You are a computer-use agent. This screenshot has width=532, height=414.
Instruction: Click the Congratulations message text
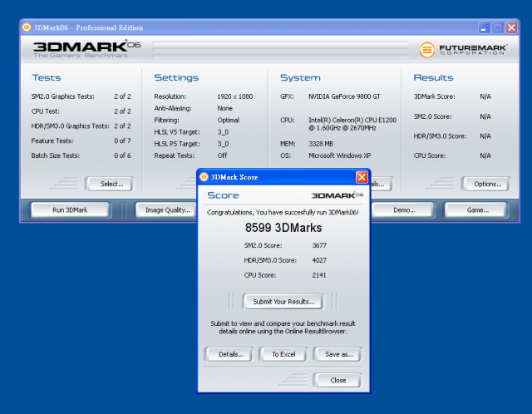tap(283, 213)
